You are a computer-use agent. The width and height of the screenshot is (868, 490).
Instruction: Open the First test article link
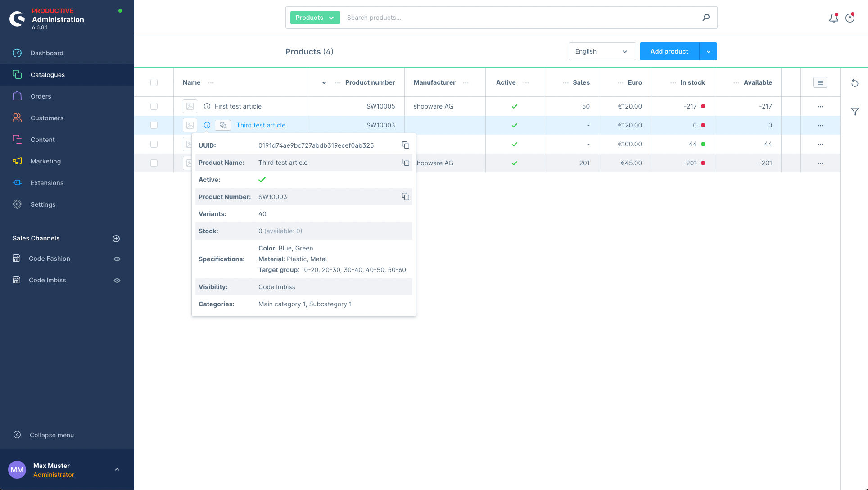pos(238,106)
